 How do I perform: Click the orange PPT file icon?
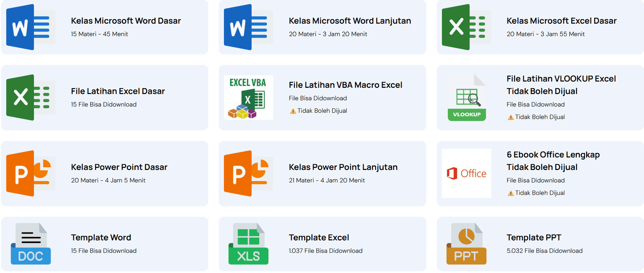pos(466,244)
